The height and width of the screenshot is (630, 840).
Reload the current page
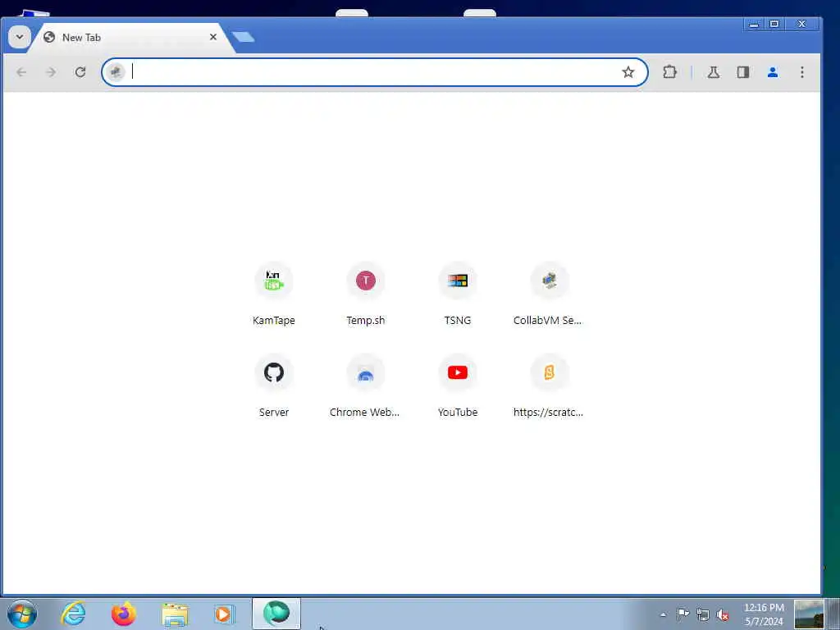80,72
